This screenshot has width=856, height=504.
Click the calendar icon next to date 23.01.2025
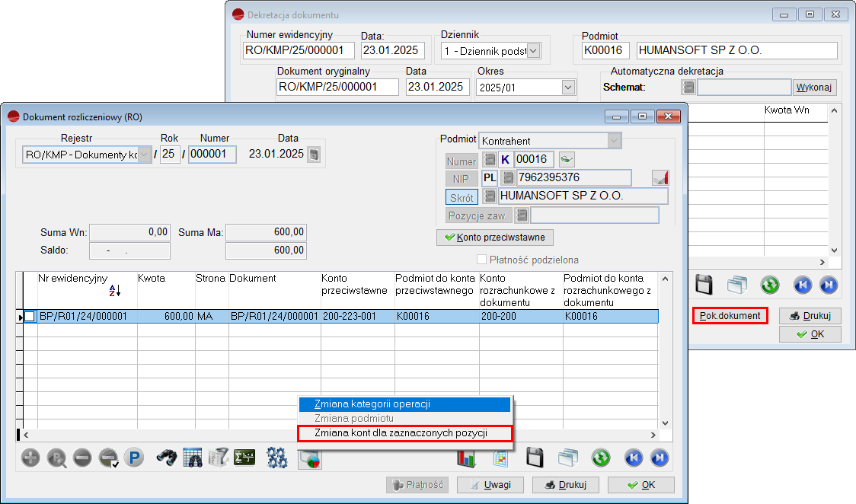(314, 155)
